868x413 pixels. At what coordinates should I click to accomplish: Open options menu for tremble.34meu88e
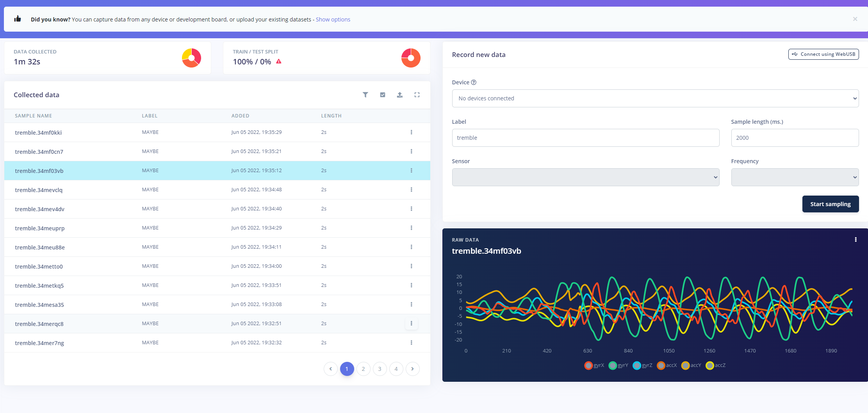(x=411, y=247)
